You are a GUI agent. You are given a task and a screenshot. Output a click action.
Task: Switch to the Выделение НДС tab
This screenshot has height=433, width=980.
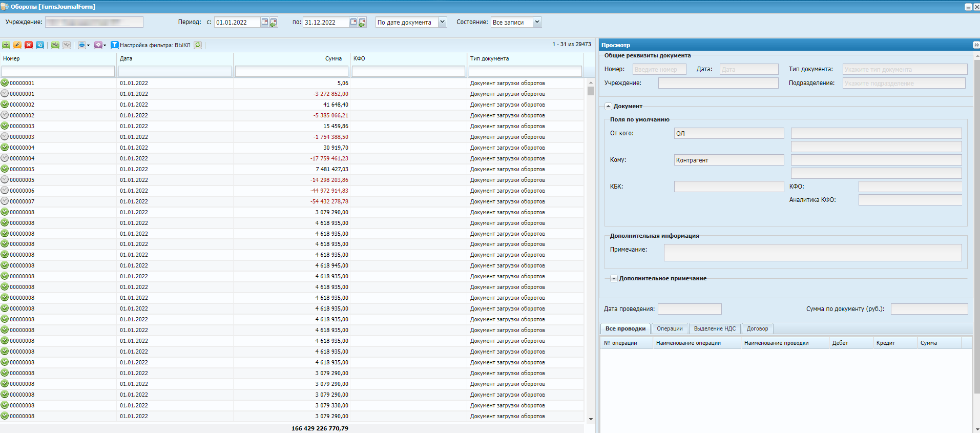[x=714, y=328]
